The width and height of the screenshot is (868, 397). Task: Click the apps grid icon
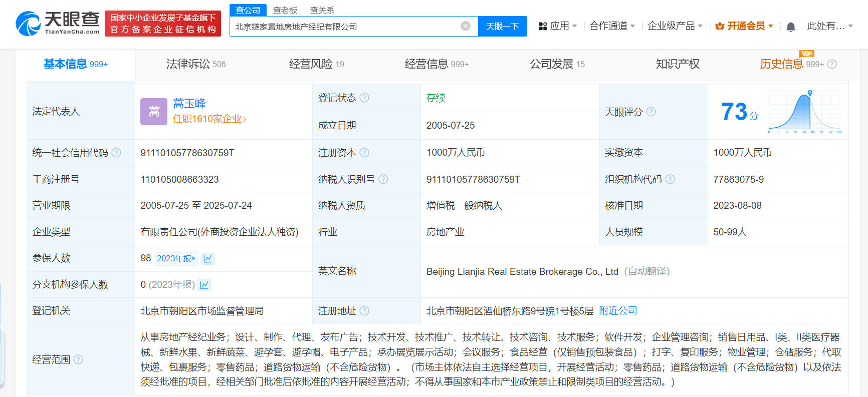(543, 26)
